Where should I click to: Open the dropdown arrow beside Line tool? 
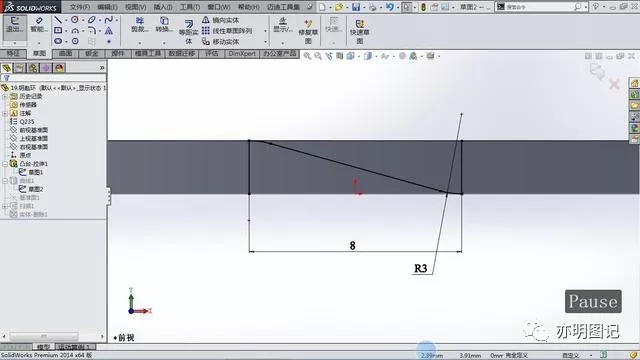point(66,20)
